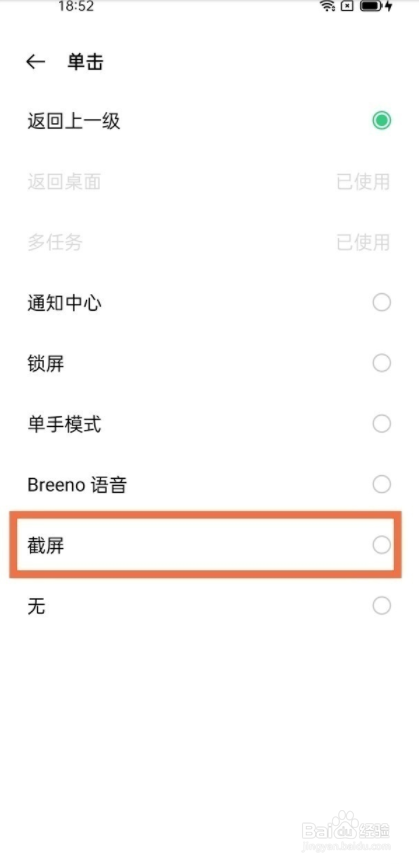The width and height of the screenshot is (419, 864).
Task: Mark the radio circle beside 锁屏
Action: coord(382,363)
